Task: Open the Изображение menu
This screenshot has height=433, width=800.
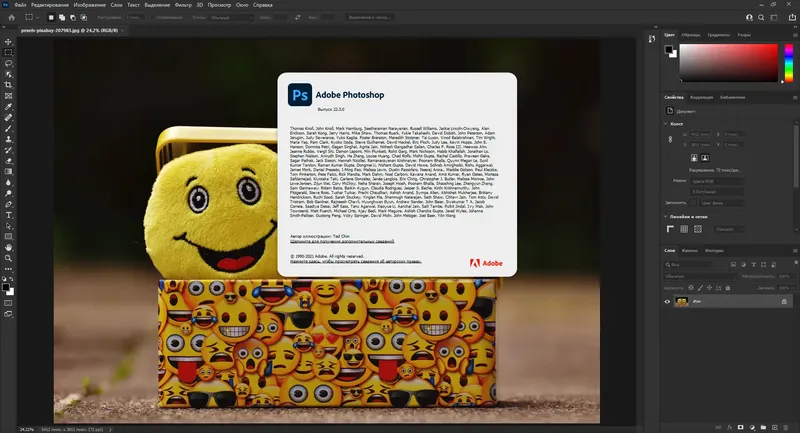Action: coord(89,5)
